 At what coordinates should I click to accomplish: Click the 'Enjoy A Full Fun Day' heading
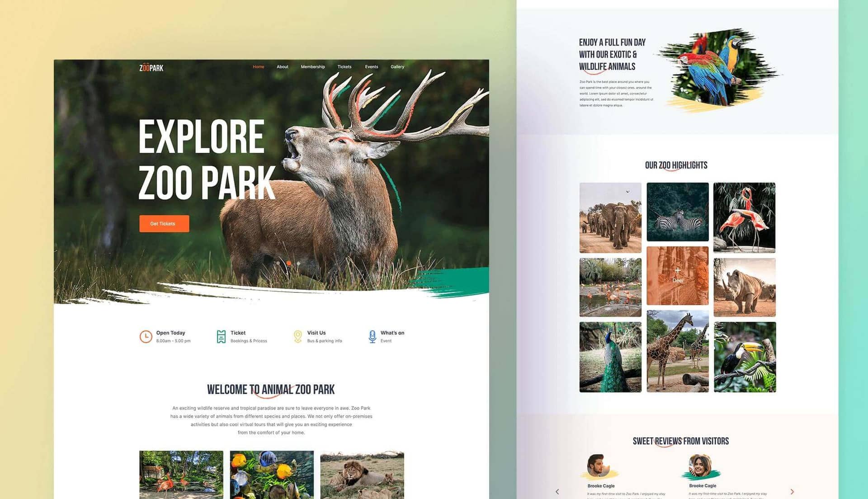click(612, 54)
